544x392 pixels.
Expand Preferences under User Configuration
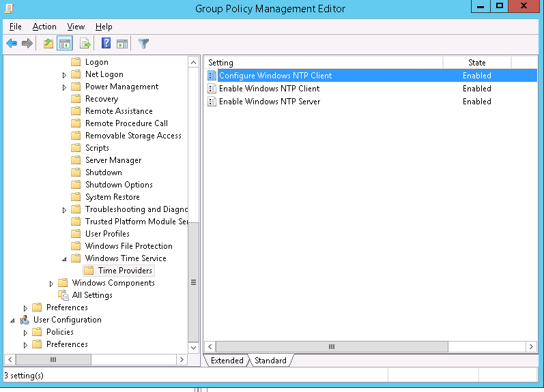(x=25, y=345)
